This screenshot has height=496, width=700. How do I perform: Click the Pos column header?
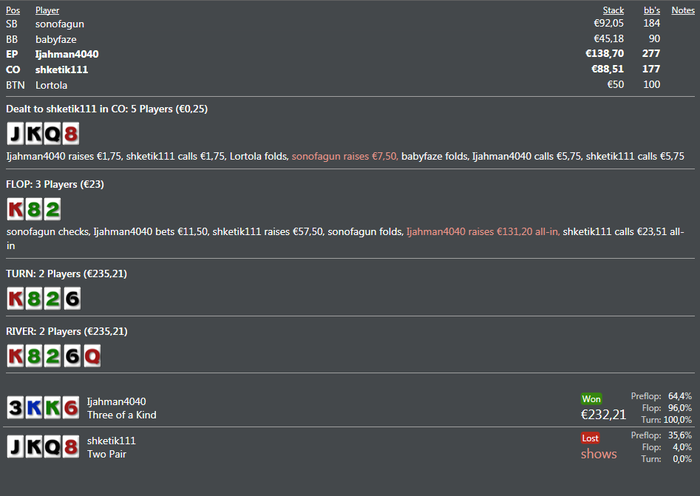[12, 10]
